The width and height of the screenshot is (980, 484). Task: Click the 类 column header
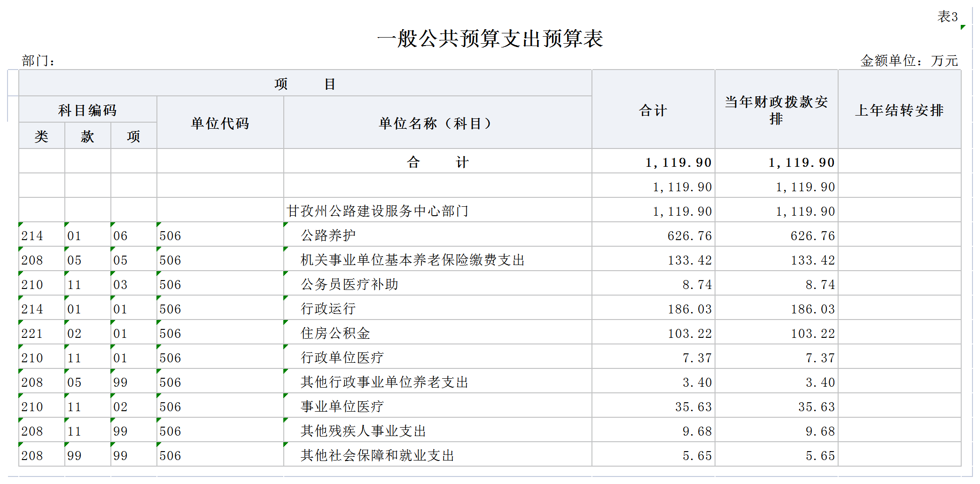coord(42,136)
